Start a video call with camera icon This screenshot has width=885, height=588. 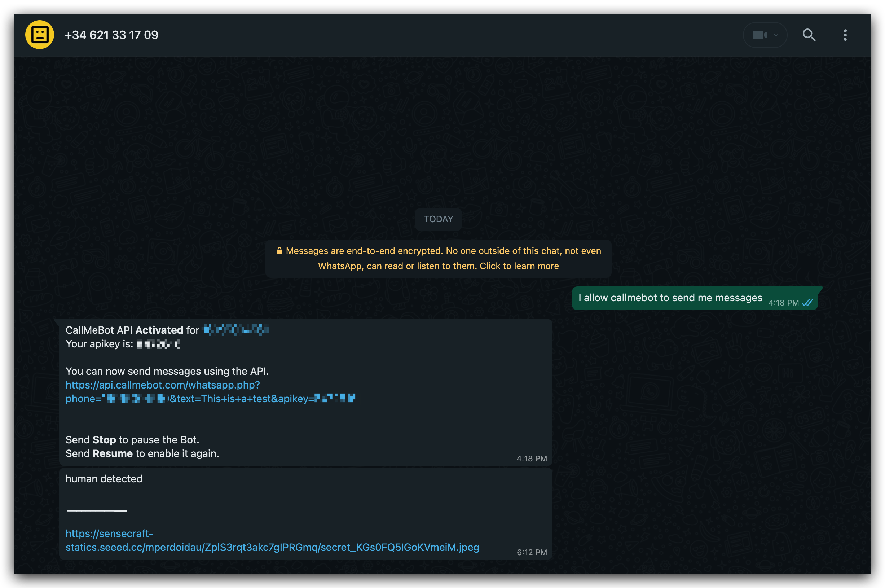pyautogui.click(x=759, y=35)
